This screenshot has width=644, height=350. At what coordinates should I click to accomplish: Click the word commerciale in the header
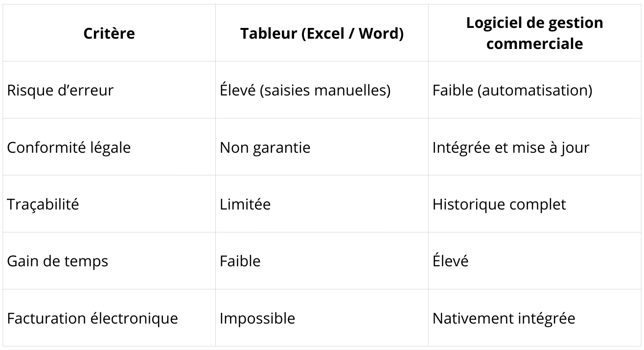click(534, 44)
